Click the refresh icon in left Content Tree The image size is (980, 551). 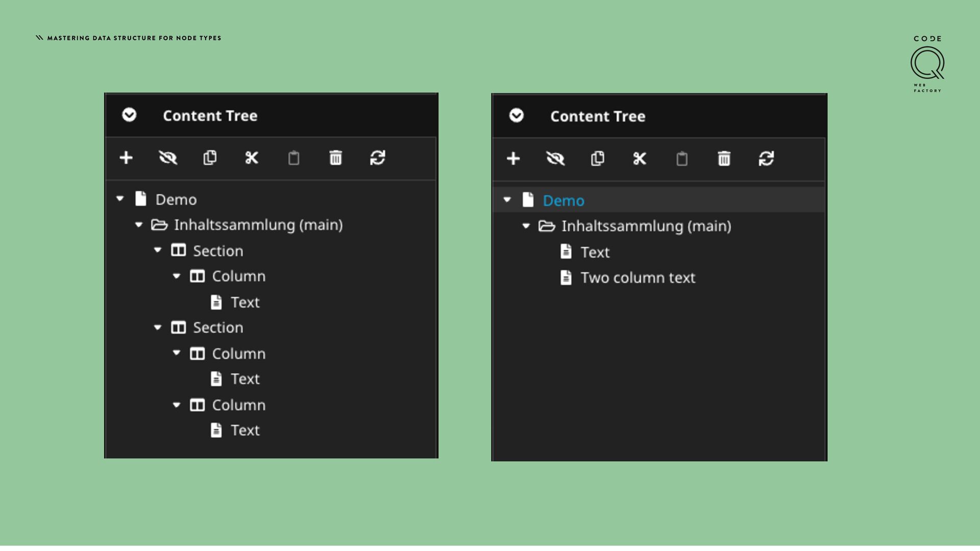(x=378, y=158)
